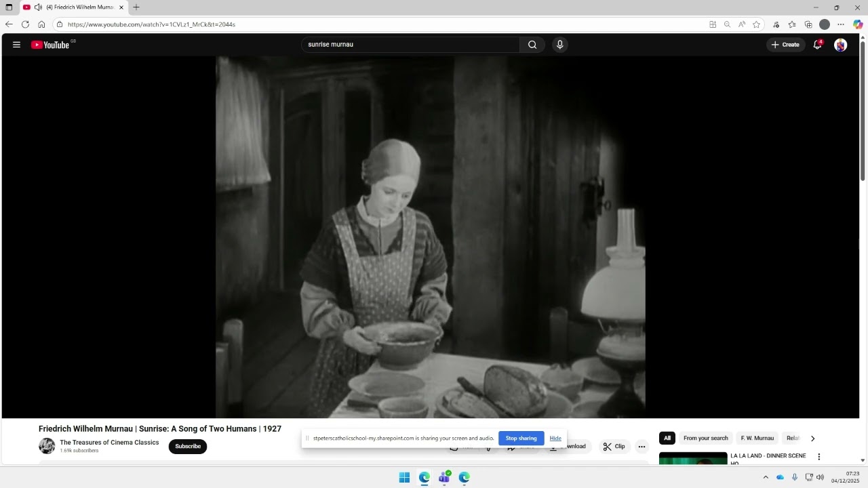This screenshot has width=868, height=488.
Task: Click the channel avatar thumbnail
Action: click(47, 446)
